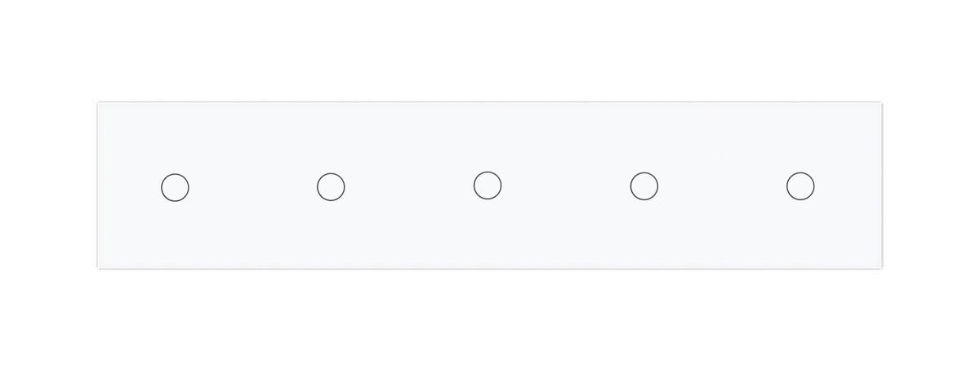Tap the leftmost circular touch button
This screenshot has width=980, height=371.
175,187
